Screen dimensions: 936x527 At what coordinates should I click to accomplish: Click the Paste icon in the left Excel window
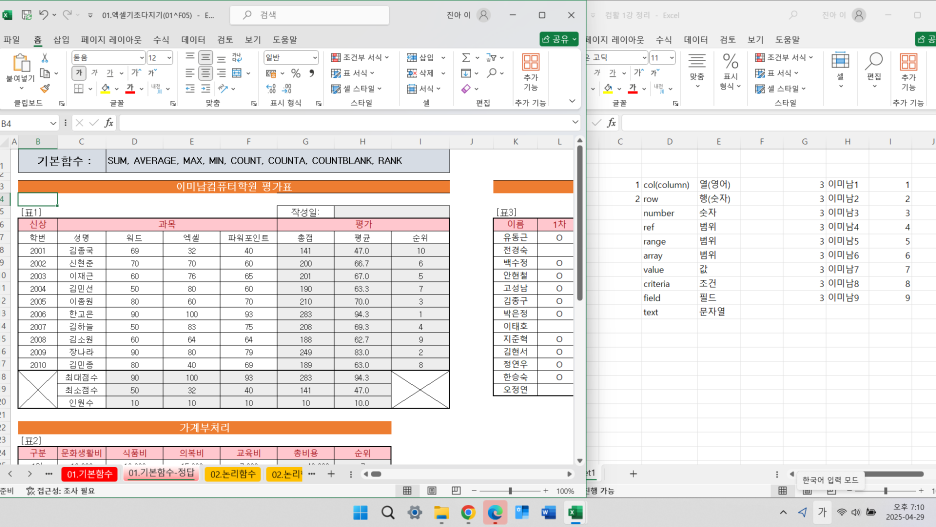point(19,65)
